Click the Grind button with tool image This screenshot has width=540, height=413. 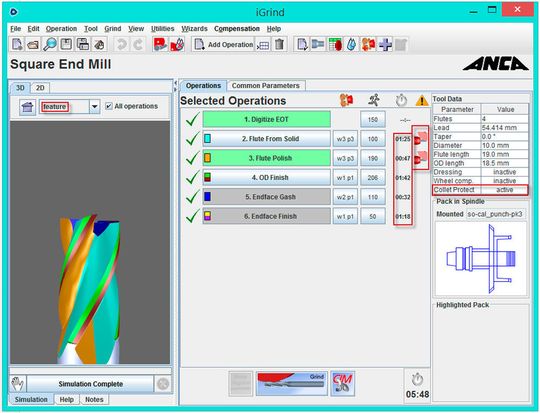292,383
